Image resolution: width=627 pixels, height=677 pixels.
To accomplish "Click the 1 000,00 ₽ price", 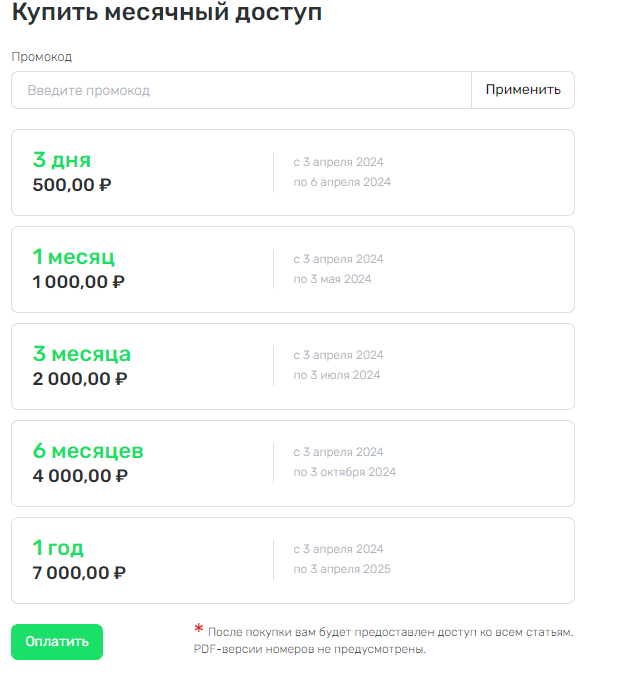I will pyautogui.click(x=79, y=282).
